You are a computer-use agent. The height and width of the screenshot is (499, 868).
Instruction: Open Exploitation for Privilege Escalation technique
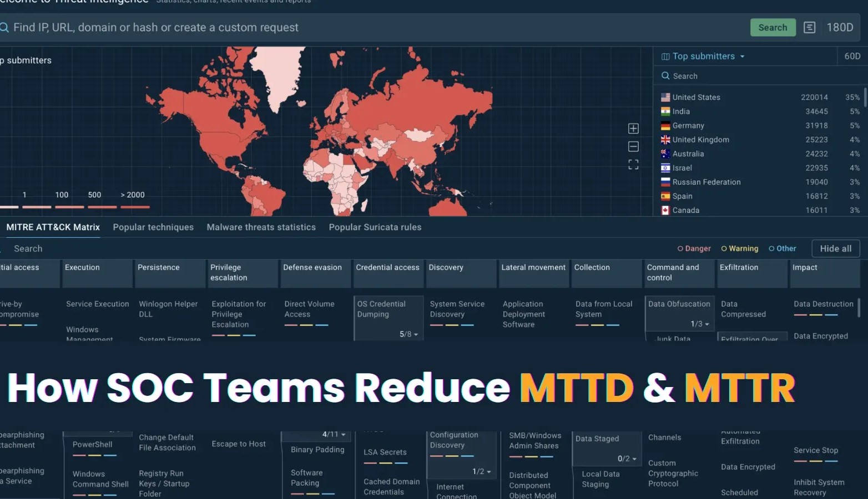click(239, 314)
